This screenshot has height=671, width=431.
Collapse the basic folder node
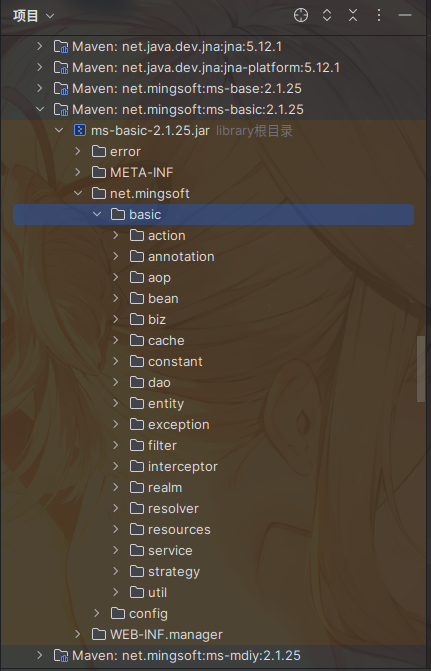(x=97, y=214)
